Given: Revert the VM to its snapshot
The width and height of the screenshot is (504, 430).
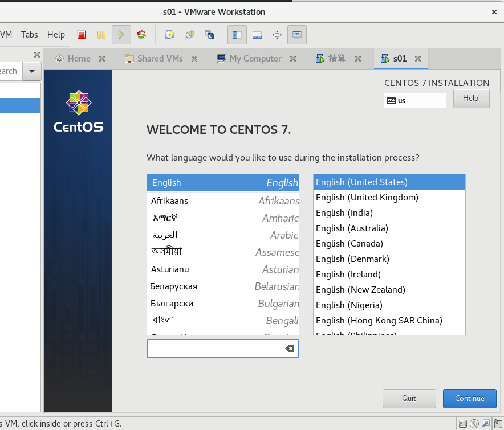Looking at the screenshot, I should 189,35.
